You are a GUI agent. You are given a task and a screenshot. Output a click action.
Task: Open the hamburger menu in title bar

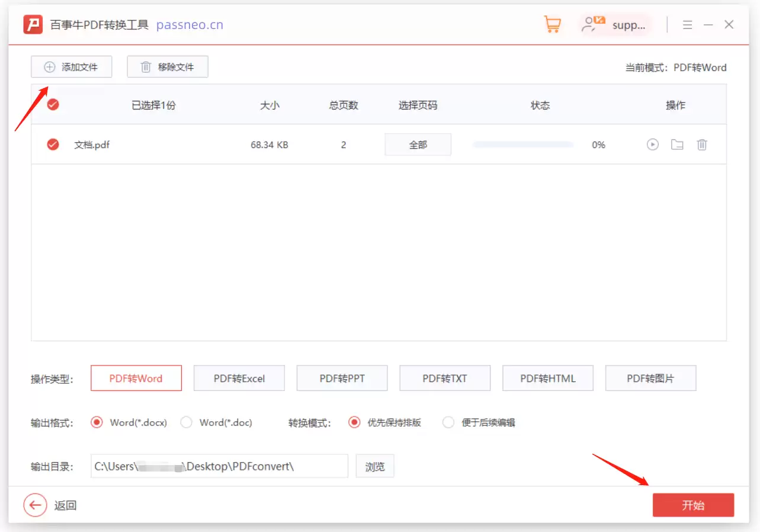click(687, 25)
